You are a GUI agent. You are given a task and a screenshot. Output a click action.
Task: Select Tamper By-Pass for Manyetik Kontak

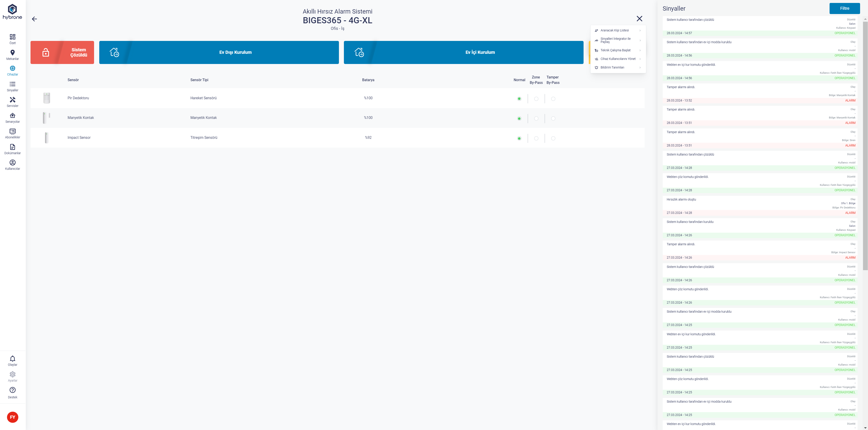point(553,119)
